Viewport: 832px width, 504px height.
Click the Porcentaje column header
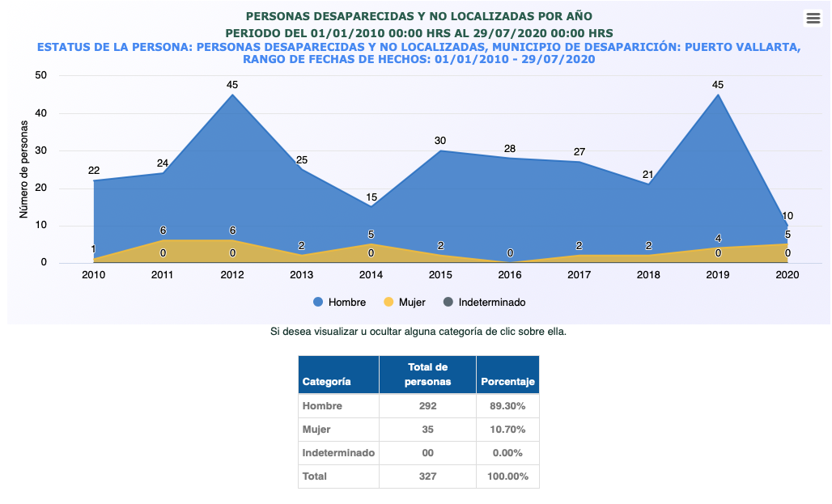507,381
